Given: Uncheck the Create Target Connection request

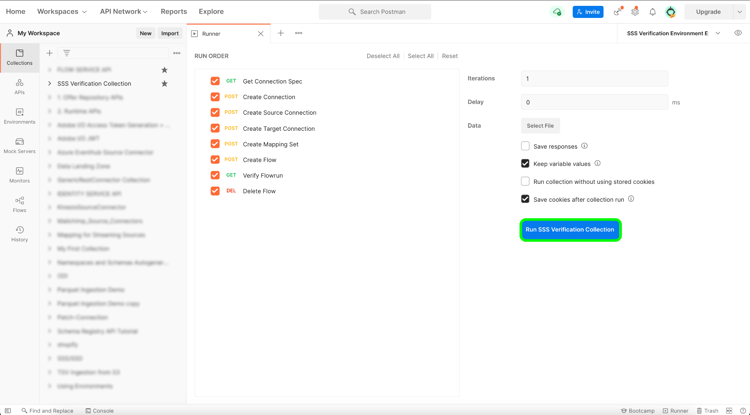Looking at the screenshot, I should (215, 128).
